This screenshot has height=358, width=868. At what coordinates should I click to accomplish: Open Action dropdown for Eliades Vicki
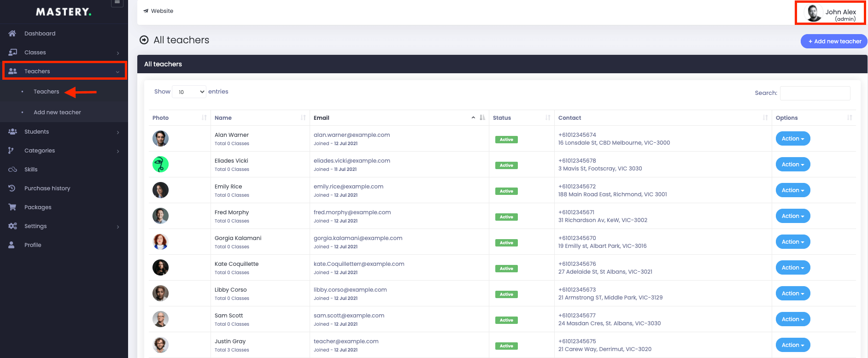(793, 164)
